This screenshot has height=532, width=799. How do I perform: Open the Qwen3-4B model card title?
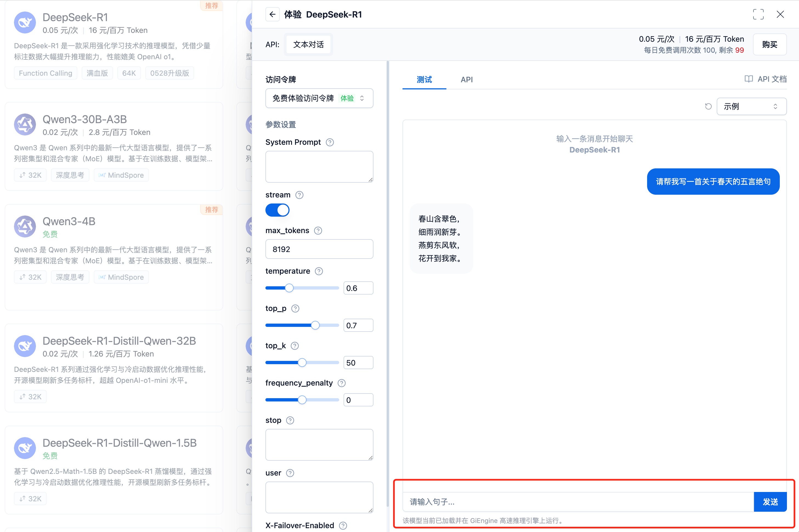[69, 221]
